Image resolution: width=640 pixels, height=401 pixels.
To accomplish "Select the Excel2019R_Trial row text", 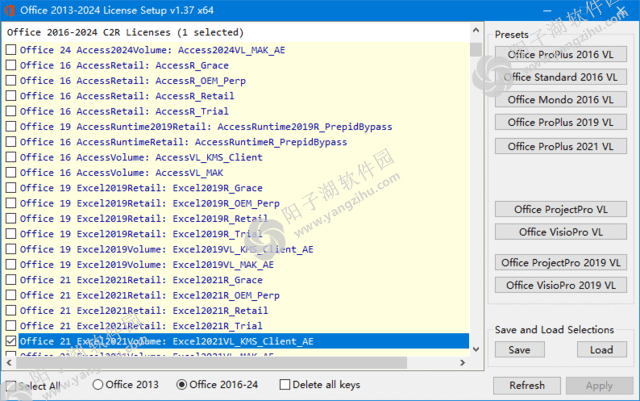I will [x=141, y=234].
